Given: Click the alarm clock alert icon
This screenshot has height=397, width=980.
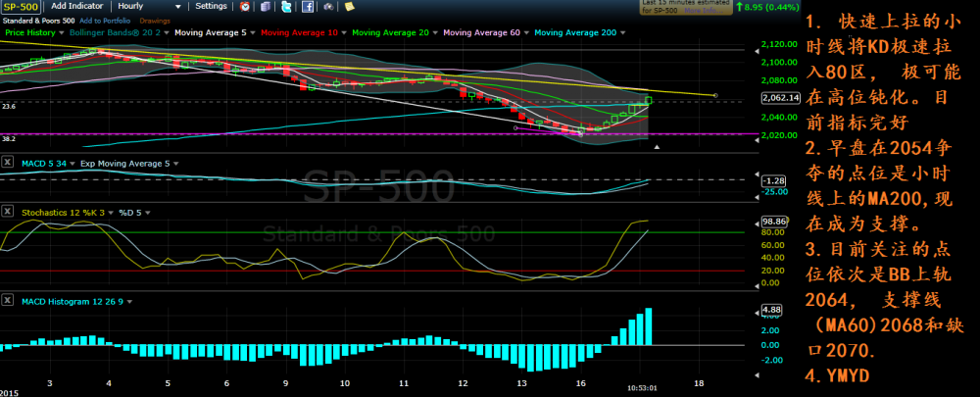Looking at the screenshot, I should [244, 7].
